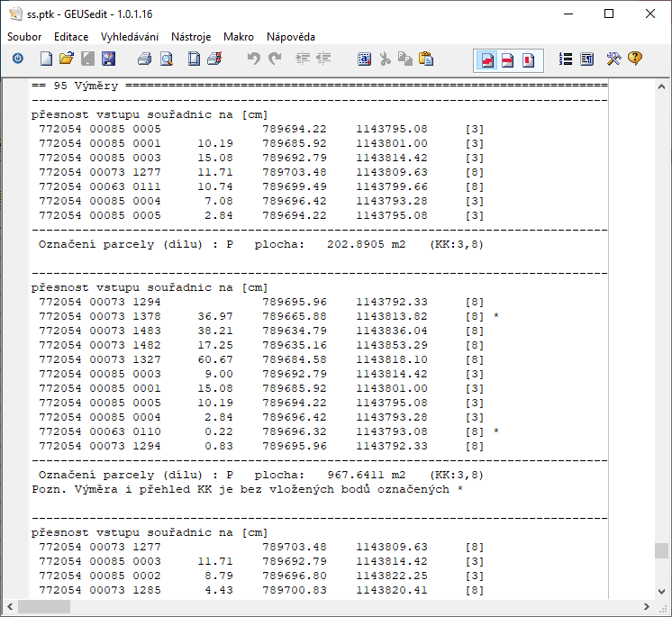
Task: Print the document with printer icon
Action: (144, 59)
